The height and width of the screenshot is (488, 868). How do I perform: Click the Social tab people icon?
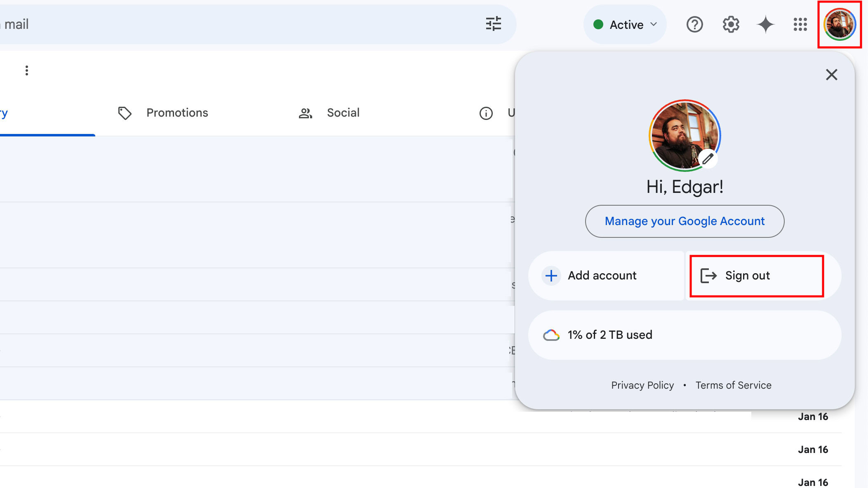305,113
